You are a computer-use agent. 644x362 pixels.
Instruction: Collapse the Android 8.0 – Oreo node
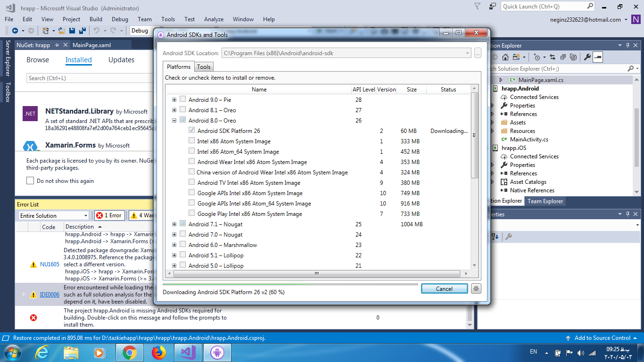[174, 120]
